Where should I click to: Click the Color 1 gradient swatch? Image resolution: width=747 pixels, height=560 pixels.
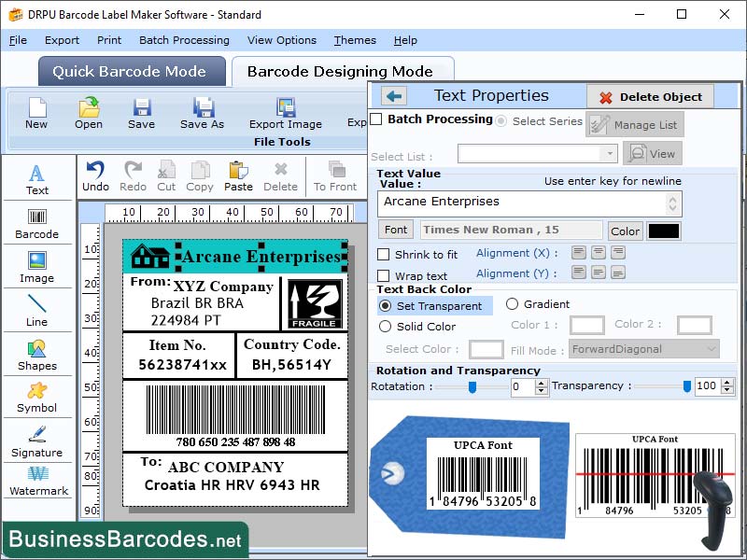587,325
